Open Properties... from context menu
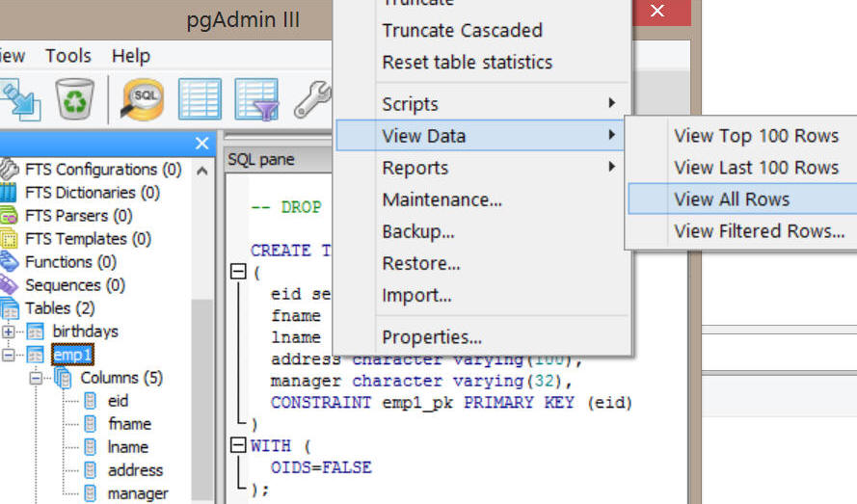 pos(481,336)
